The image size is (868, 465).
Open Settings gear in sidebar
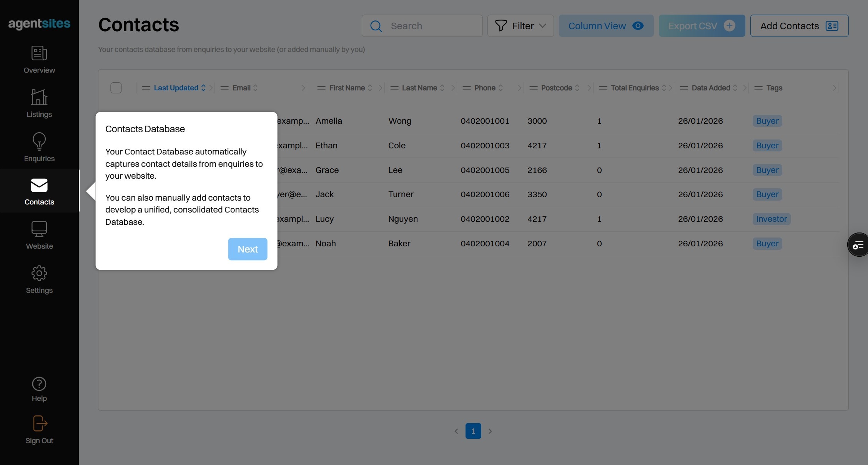pos(39,274)
